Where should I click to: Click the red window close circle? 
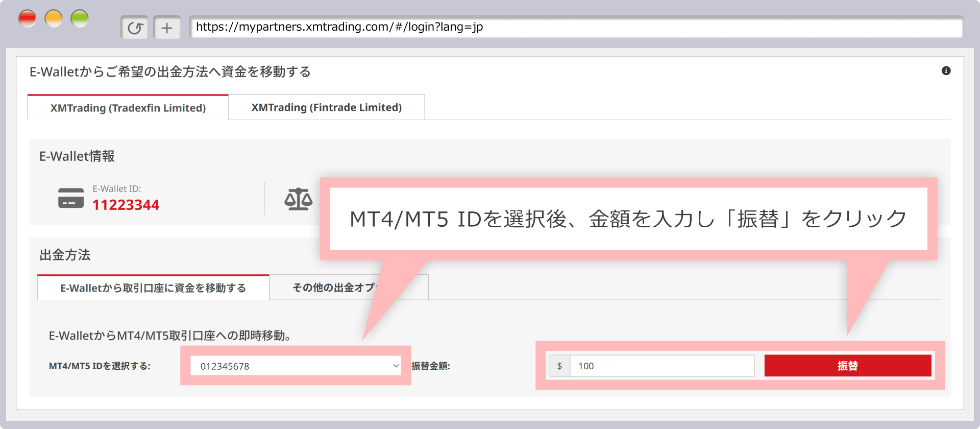[27, 18]
